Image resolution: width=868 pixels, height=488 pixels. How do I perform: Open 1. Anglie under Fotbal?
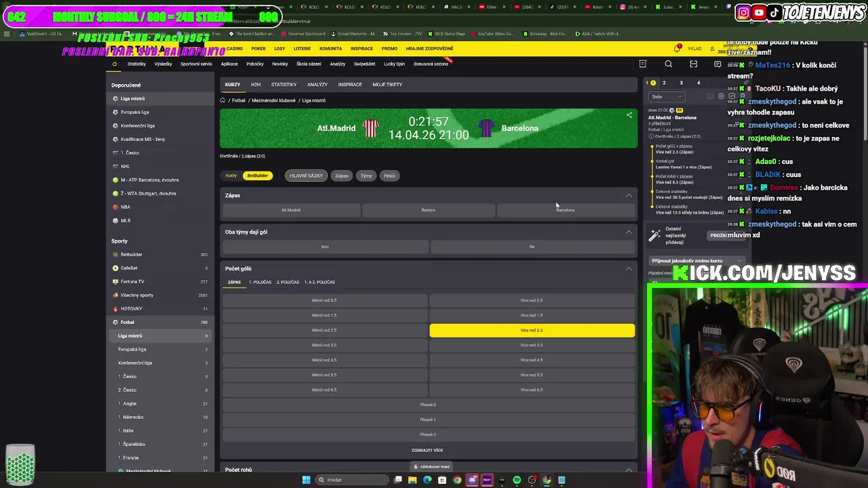point(127,403)
